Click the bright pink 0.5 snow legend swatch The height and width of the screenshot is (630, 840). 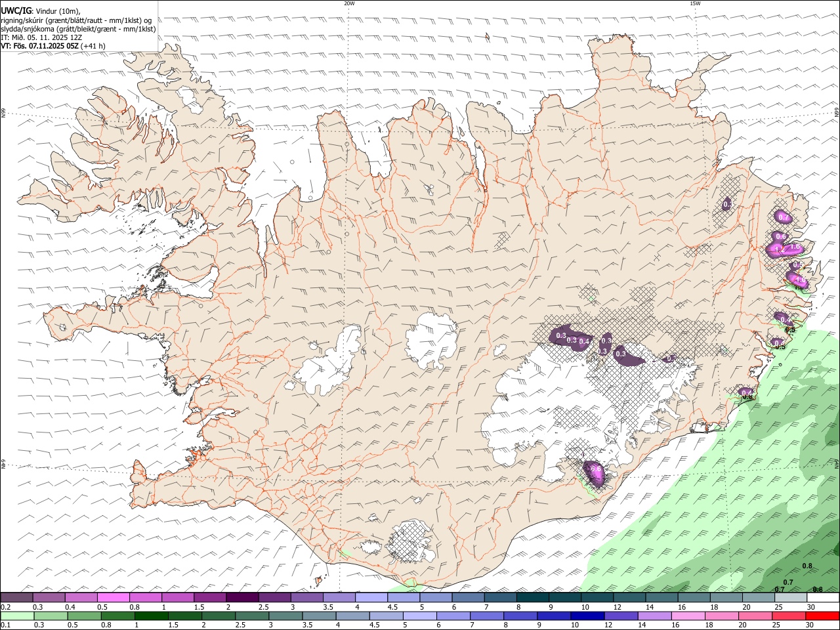coord(113,597)
